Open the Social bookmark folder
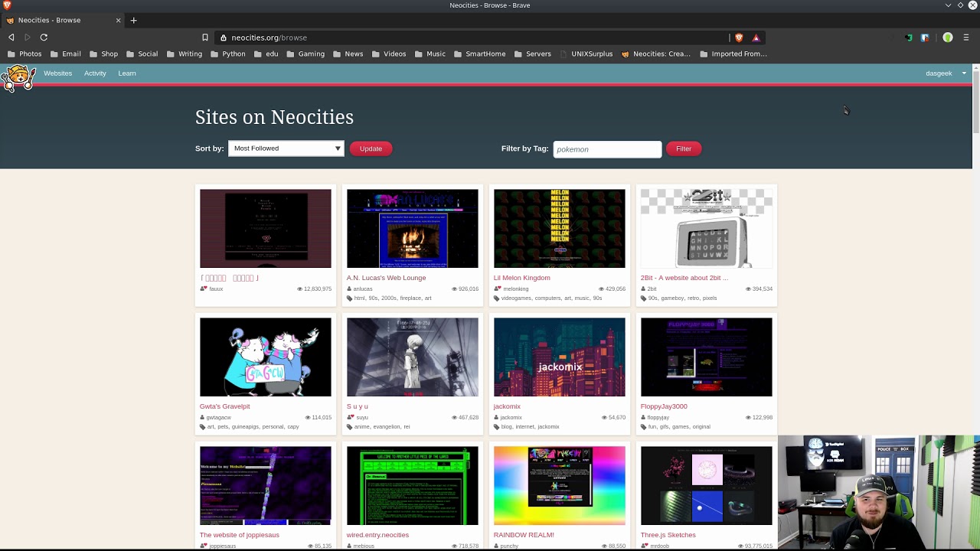Screen dimensions: 980x551 [x=142, y=54]
